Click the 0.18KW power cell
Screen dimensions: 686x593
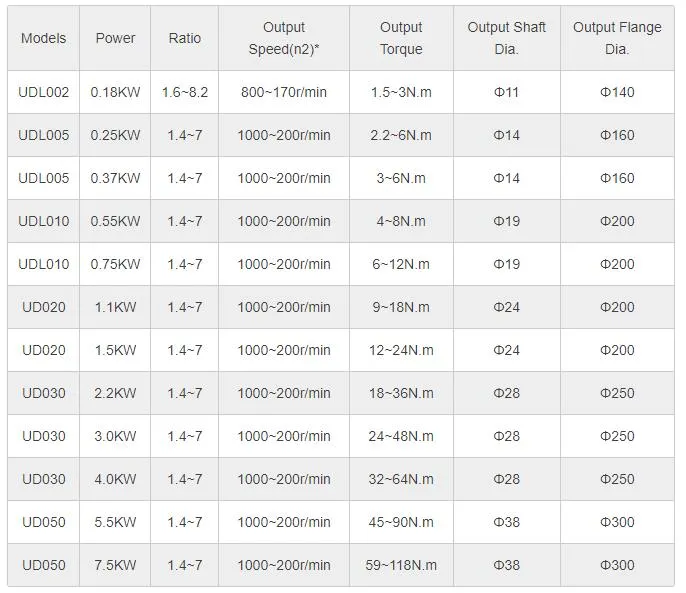coord(115,92)
